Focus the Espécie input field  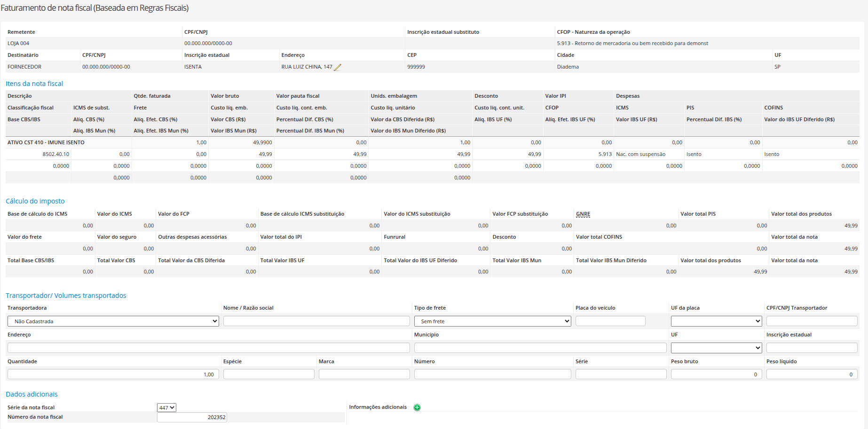pos(269,374)
